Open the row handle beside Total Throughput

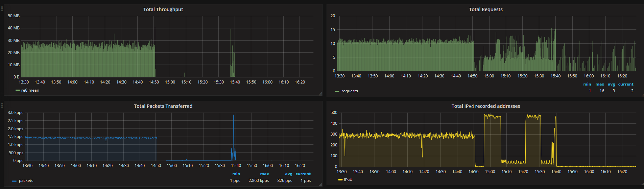[2, 9]
